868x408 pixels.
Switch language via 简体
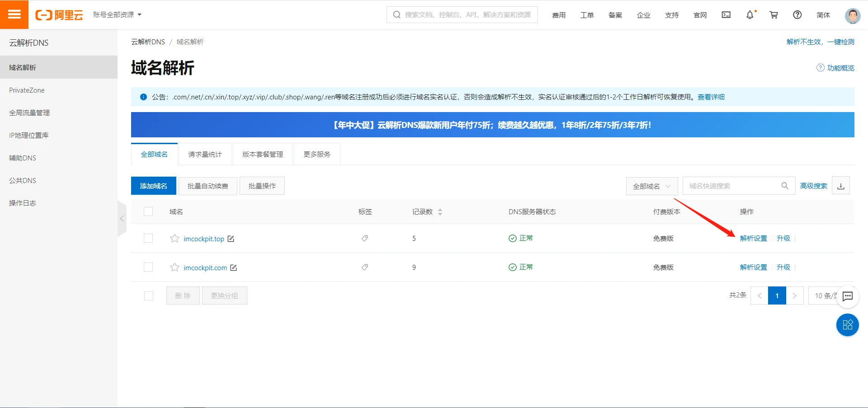823,15
